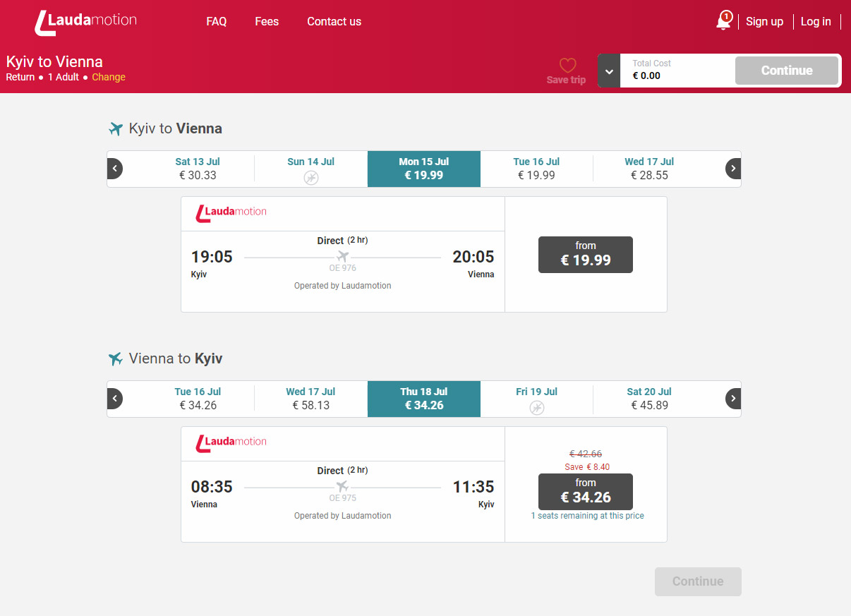This screenshot has width=851, height=616.
Task: Select the outbound fare from € 19.99
Action: [586, 255]
